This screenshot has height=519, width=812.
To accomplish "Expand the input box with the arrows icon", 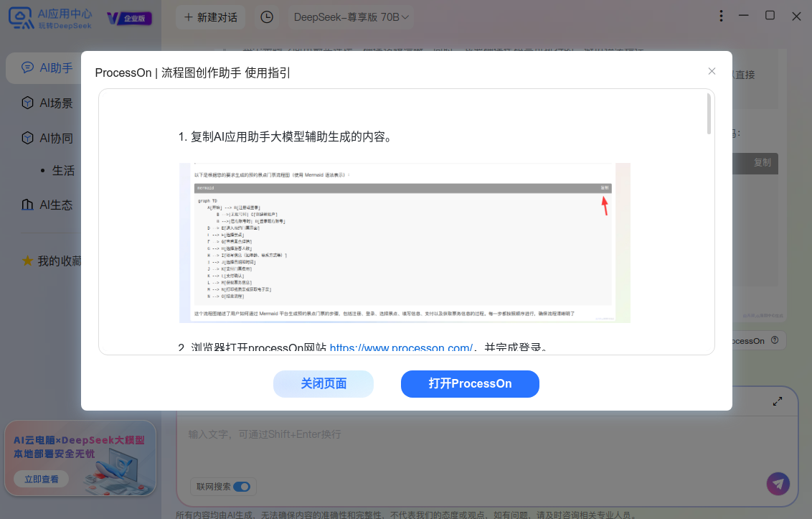I will pyautogui.click(x=778, y=401).
